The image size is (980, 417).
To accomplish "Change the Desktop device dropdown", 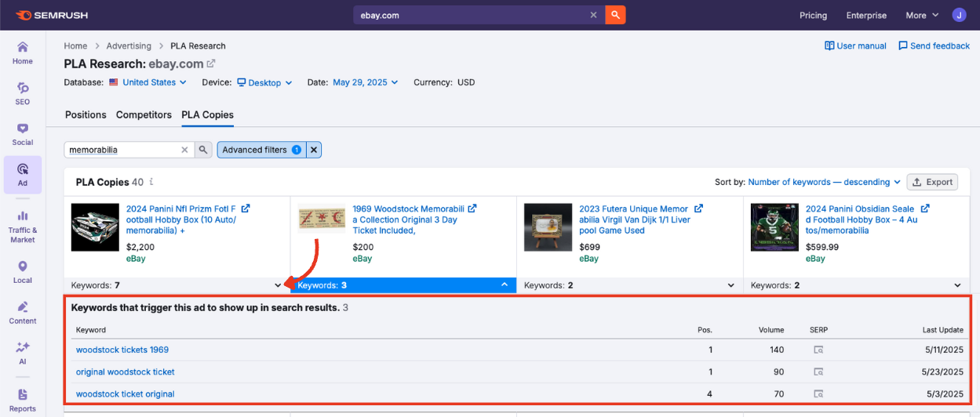I will [x=264, y=82].
